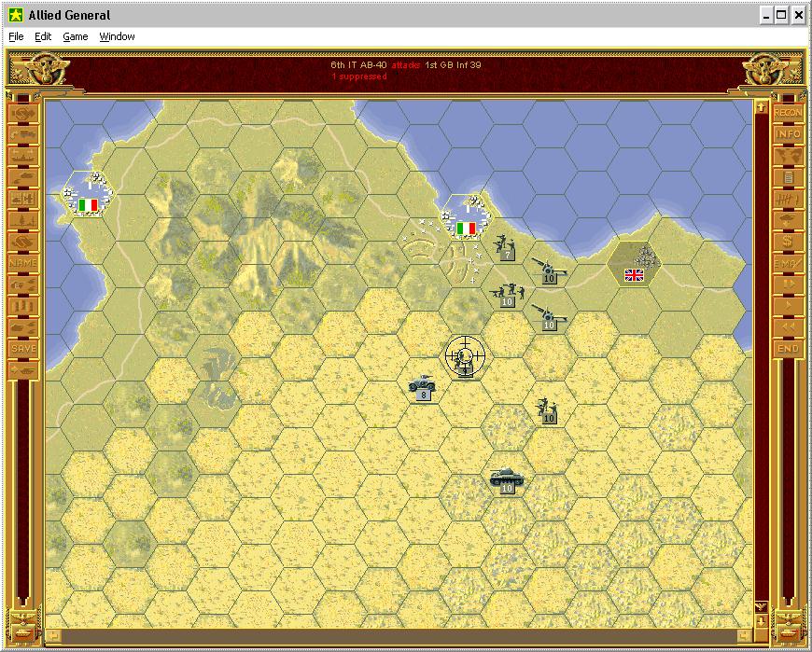The height and width of the screenshot is (652, 812).
Task: Toggle the tank and plane split view icon
Action: pyautogui.click(x=23, y=198)
